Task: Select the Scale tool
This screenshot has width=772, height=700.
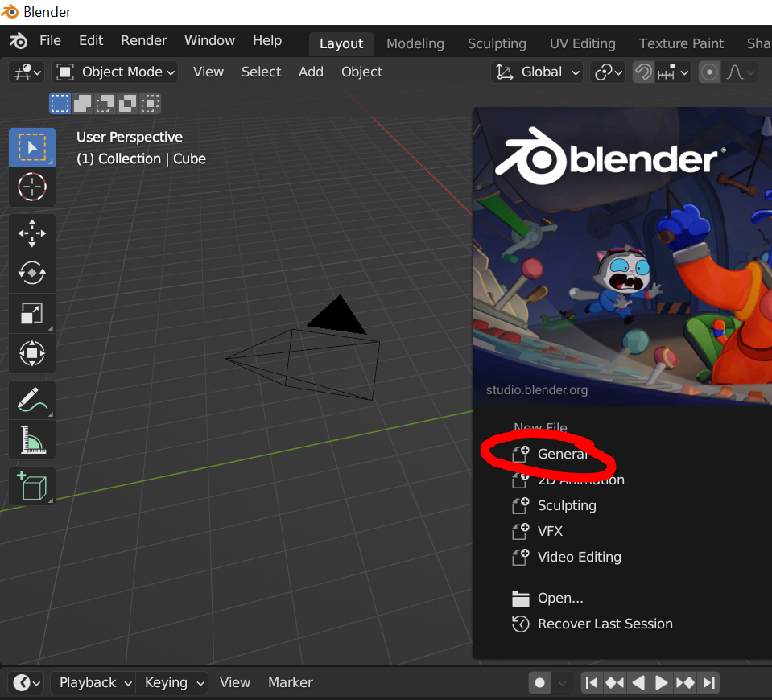Action: [x=32, y=313]
